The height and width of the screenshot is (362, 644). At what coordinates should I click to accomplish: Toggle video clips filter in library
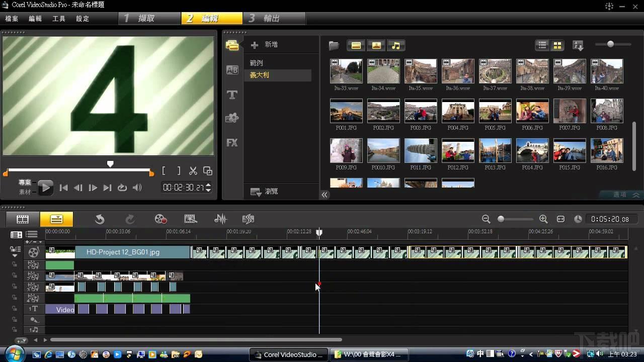point(356,46)
